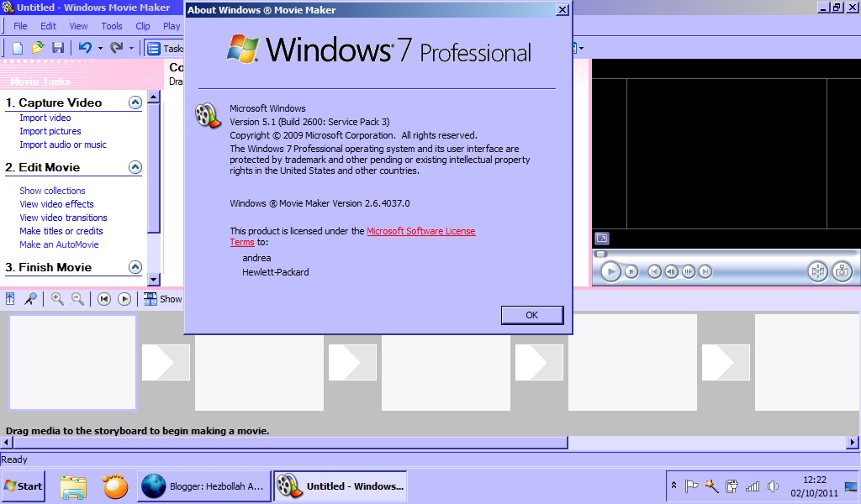Click the storyboard scroll right arrow
The width and height of the screenshot is (861, 504).
(853, 442)
